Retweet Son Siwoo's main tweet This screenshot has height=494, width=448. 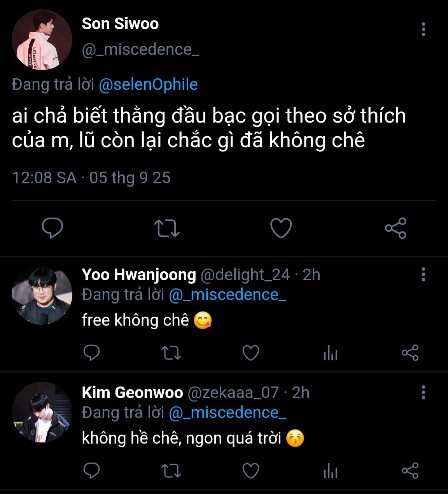tap(166, 228)
